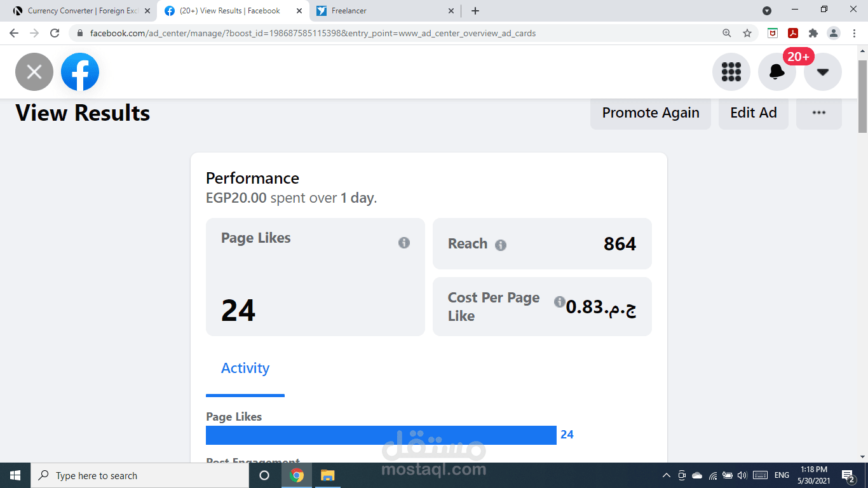This screenshot has height=488, width=868.
Task: Open the Windows Start menu
Action: (x=15, y=475)
